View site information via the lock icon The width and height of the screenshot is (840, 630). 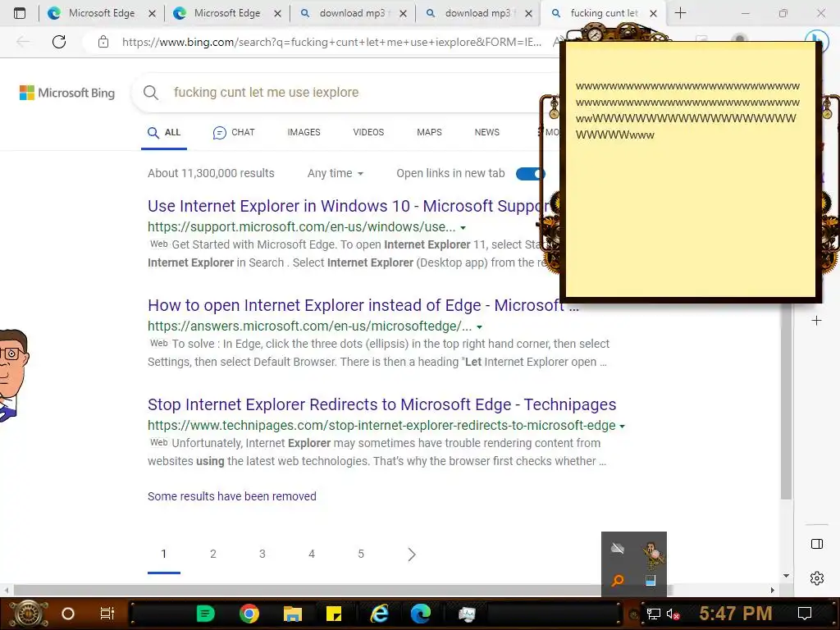[x=103, y=42]
